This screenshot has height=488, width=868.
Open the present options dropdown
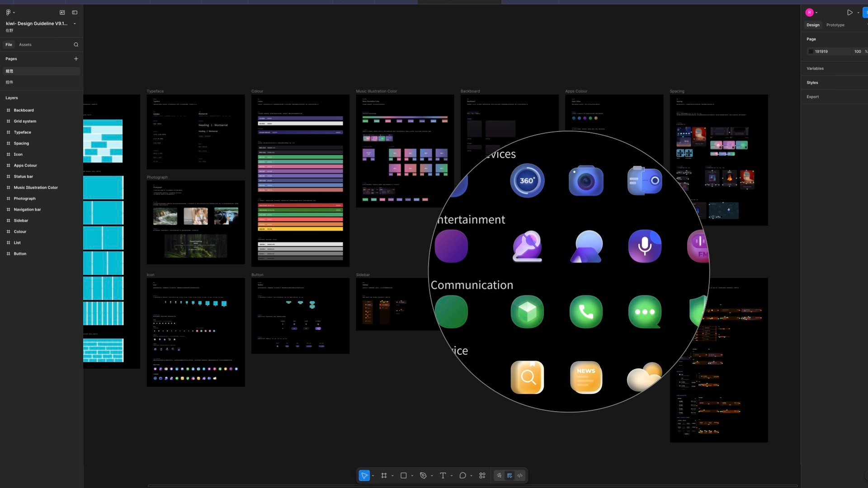858,13
